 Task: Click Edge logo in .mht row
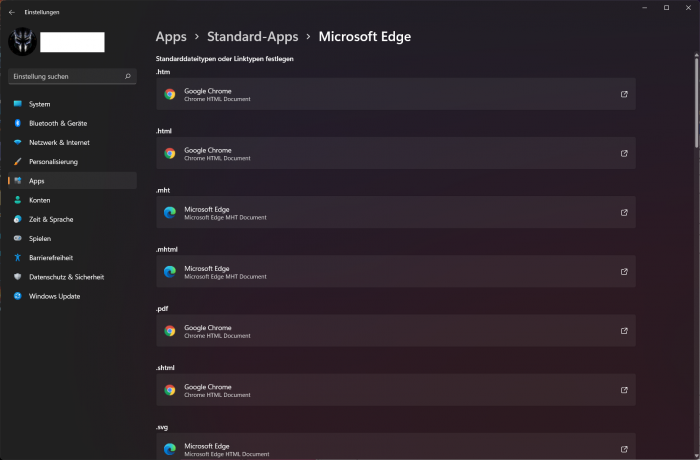tap(170, 213)
